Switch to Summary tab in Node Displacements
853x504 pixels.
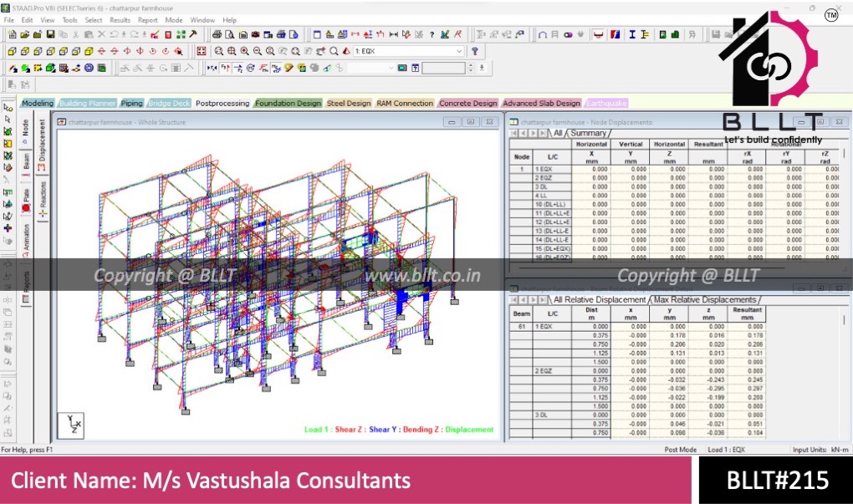point(588,133)
